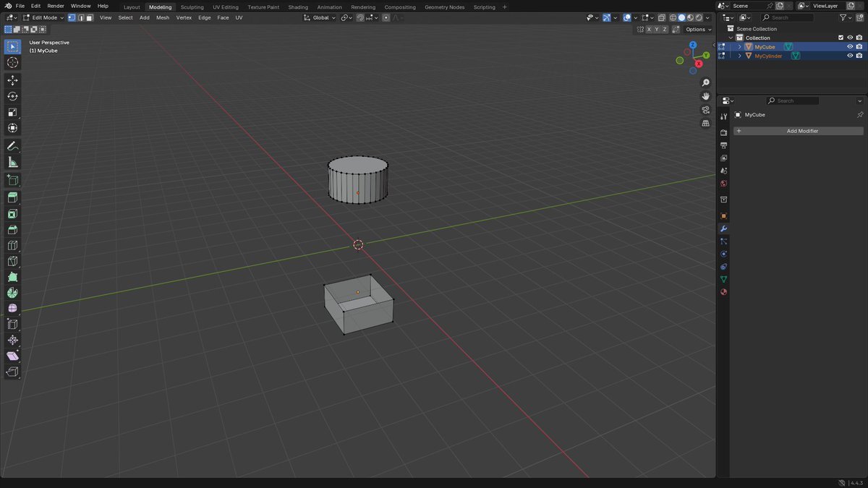Click the zoom magnifier viewport icon
Screen dimensions: 868x488
[706, 83]
